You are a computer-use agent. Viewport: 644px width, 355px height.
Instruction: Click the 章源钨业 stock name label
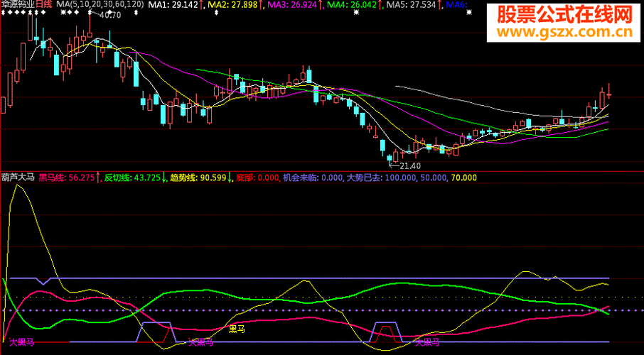18,5
